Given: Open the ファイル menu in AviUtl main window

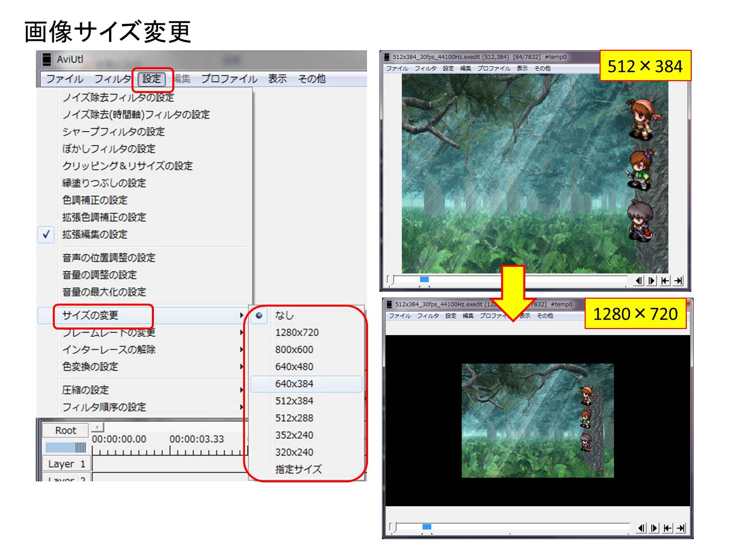Looking at the screenshot, I should [x=64, y=79].
